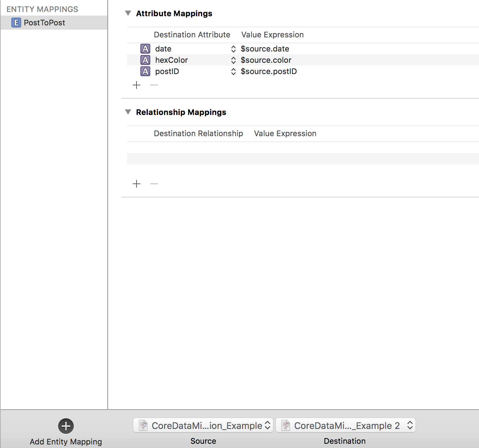Click the E icon beside PostToPost
Viewport: 479px width, 448px height.
[x=16, y=23]
